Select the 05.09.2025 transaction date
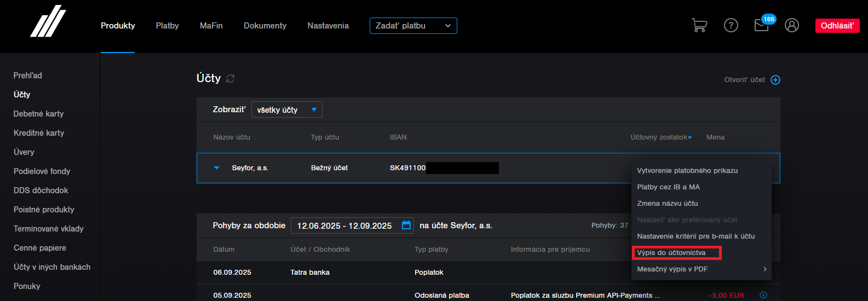Screen dimensions: 868x301 point(232,296)
